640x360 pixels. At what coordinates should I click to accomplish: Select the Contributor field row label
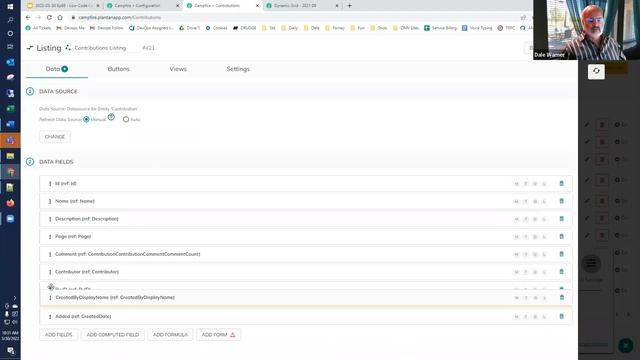(x=87, y=272)
